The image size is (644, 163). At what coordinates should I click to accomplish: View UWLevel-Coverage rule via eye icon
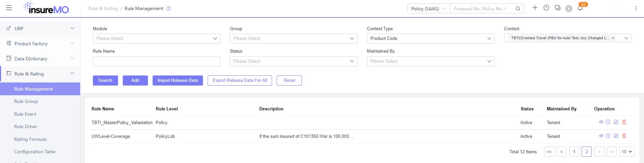[601, 136]
